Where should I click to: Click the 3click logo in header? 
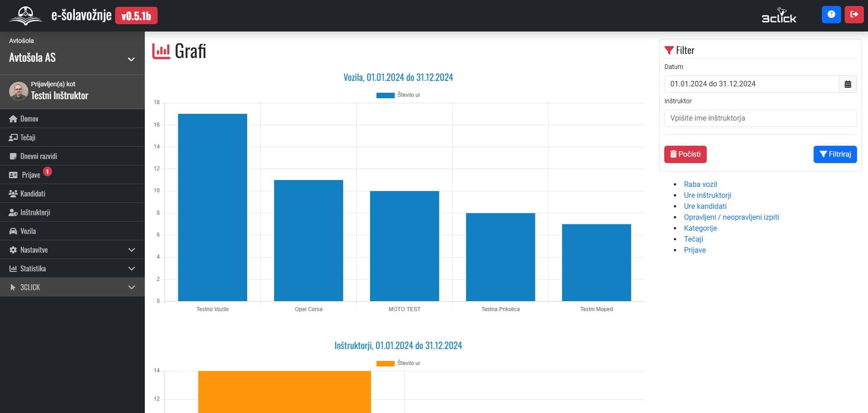pos(779,16)
